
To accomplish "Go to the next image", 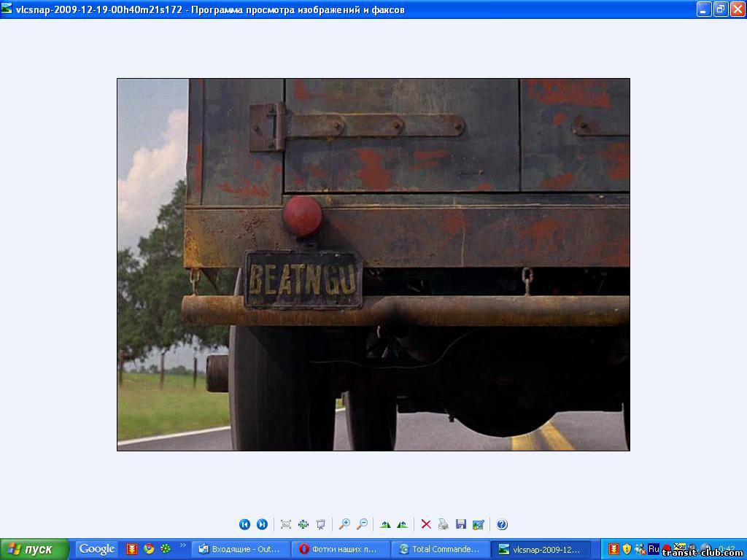I will tap(262, 524).
